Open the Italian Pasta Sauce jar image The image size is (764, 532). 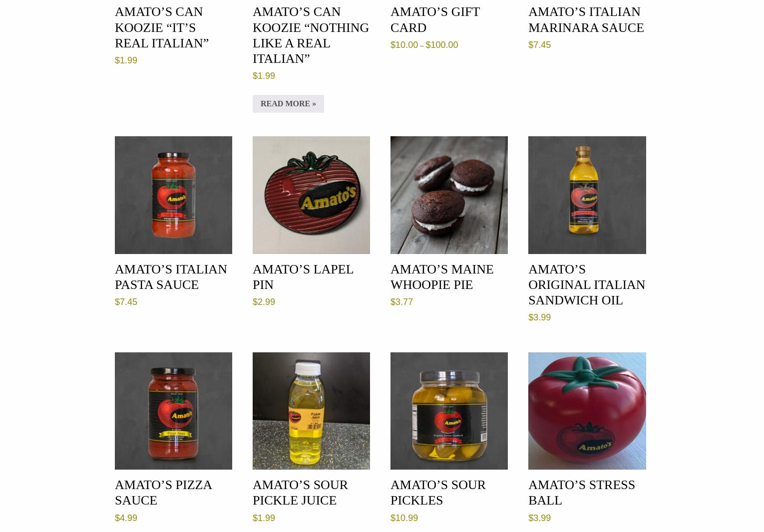173,195
